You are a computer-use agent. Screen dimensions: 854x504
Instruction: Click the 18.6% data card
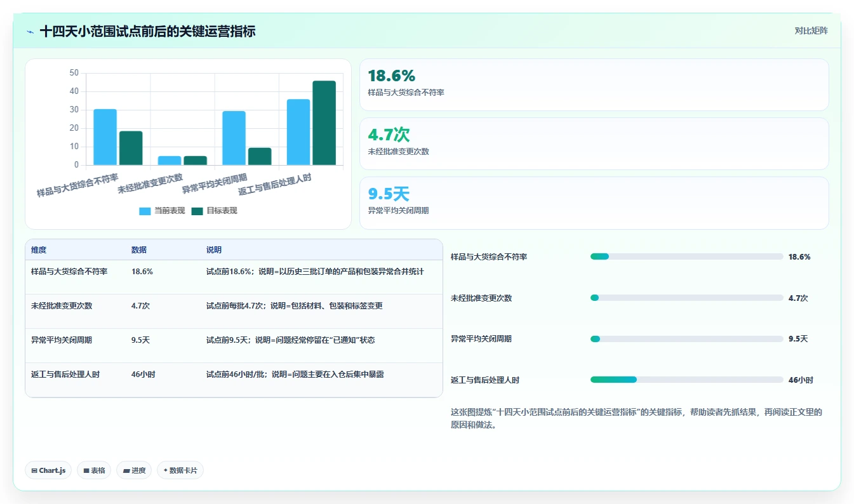tap(594, 85)
